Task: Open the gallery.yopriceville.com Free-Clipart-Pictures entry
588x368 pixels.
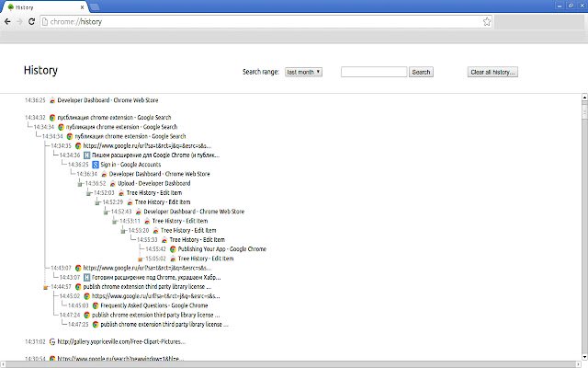Action: [x=121, y=341]
